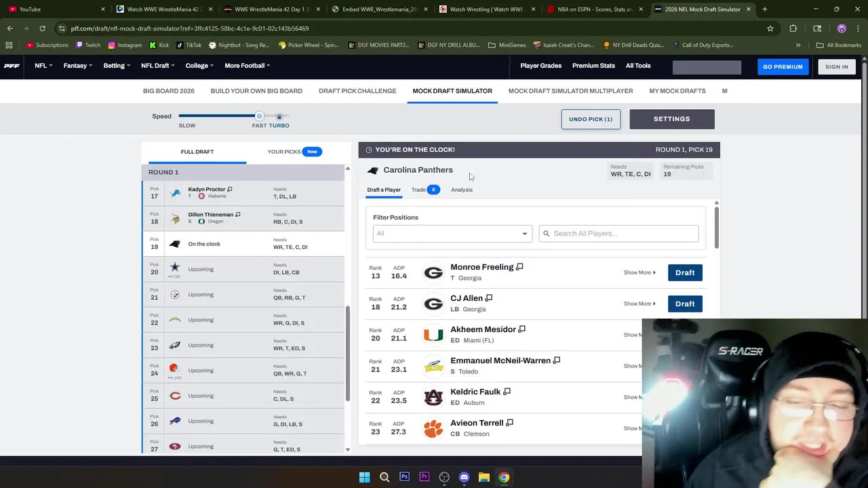This screenshot has height=488, width=868.
Task: Draft Monroe Freeling
Action: click(685, 272)
